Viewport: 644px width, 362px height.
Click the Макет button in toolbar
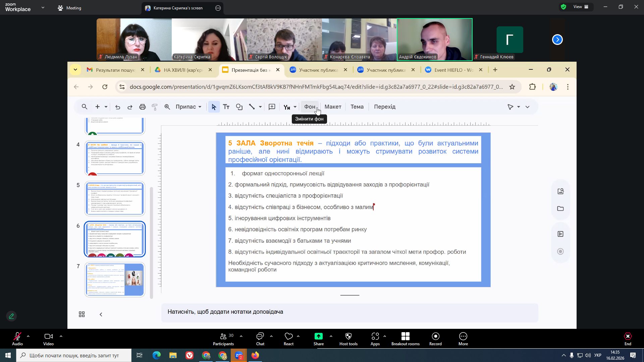tap(333, 107)
